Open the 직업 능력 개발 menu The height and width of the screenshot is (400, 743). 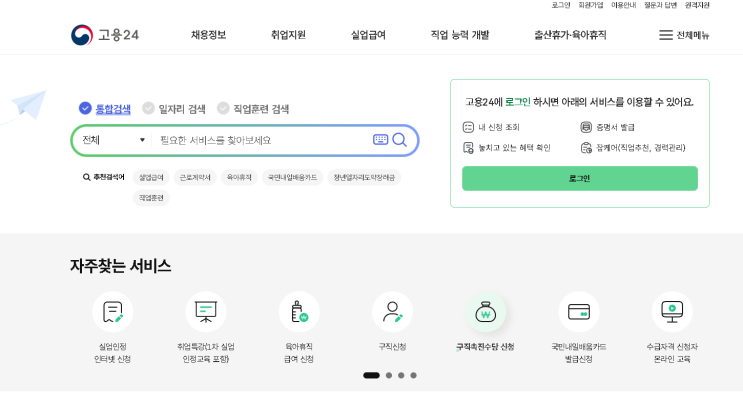(x=460, y=35)
